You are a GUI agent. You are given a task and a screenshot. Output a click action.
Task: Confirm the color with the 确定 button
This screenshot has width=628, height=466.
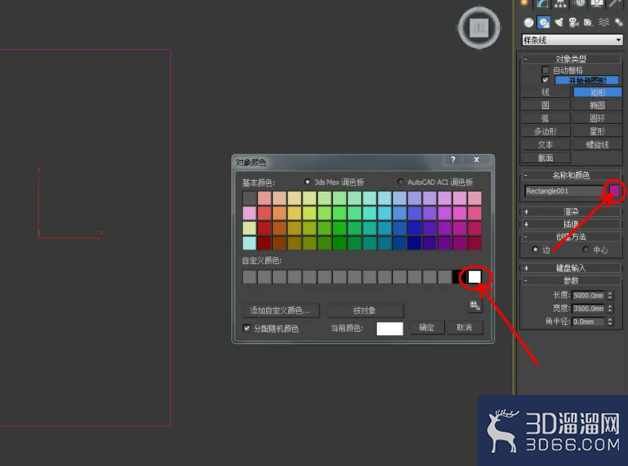pyautogui.click(x=427, y=327)
